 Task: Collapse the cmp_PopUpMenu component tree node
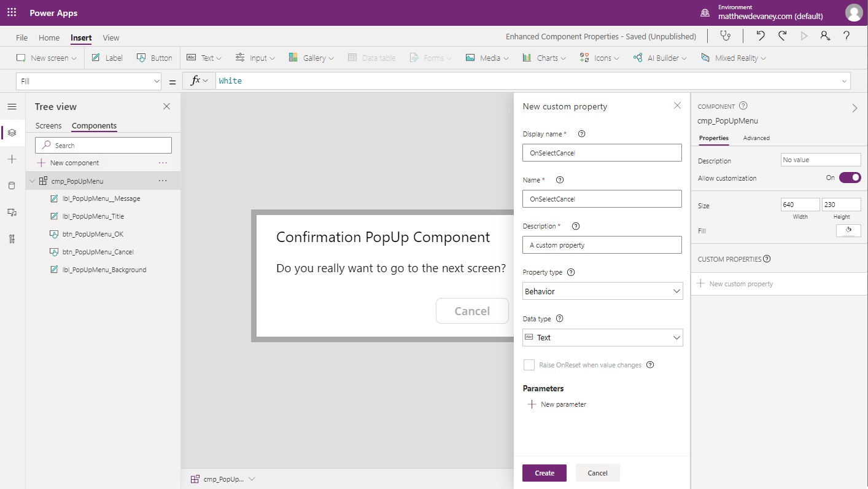click(x=32, y=181)
